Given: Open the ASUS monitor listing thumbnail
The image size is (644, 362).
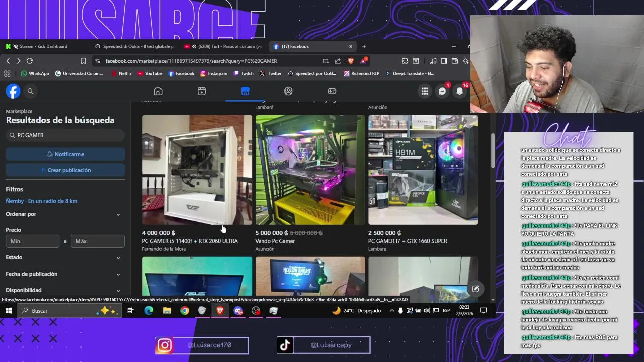Looking at the screenshot, I should tap(197, 276).
